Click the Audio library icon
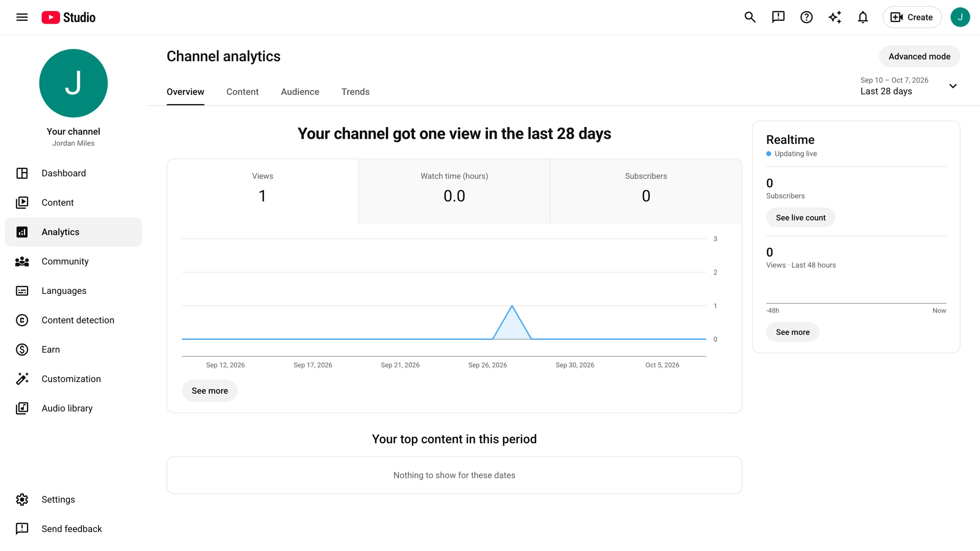980x551 pixels. pos(22,408)
